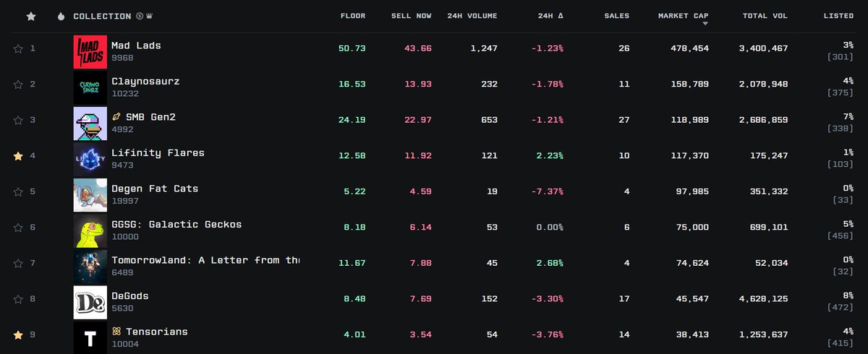The height and width of the screenshot is (354, 868).
Task: Open the Claynosaurz collection name
Action: 145,81
